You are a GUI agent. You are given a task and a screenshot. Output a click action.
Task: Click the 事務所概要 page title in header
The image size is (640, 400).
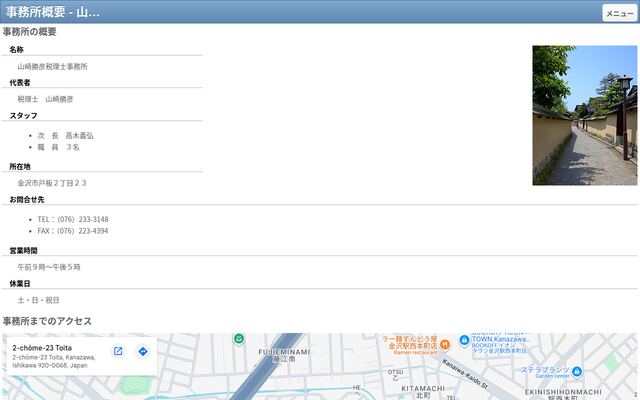53,12
